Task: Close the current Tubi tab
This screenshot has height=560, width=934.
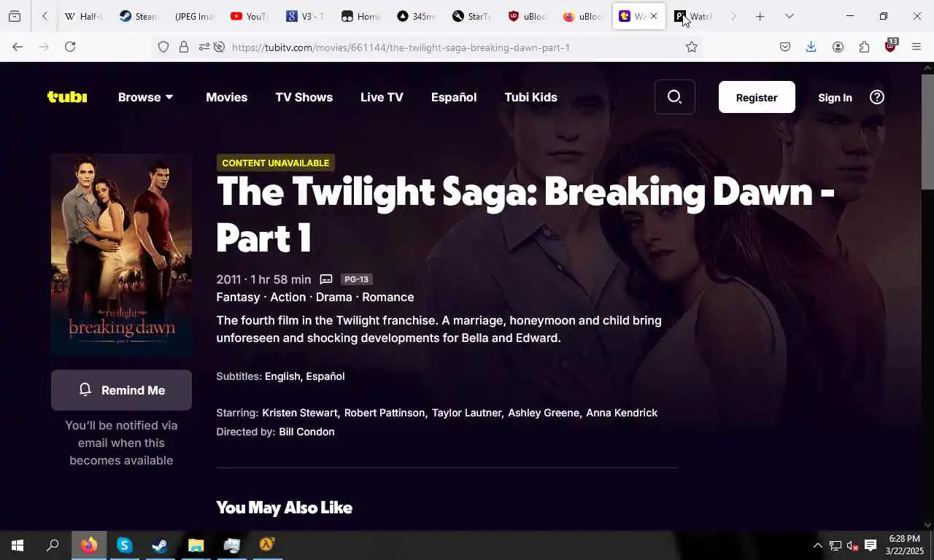Action: tap(654, 16)
